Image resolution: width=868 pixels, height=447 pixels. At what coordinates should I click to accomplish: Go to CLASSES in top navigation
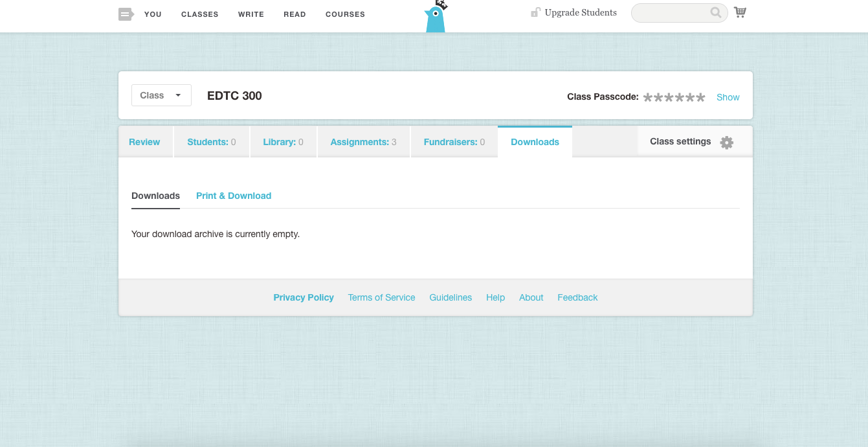coord(199,14)
